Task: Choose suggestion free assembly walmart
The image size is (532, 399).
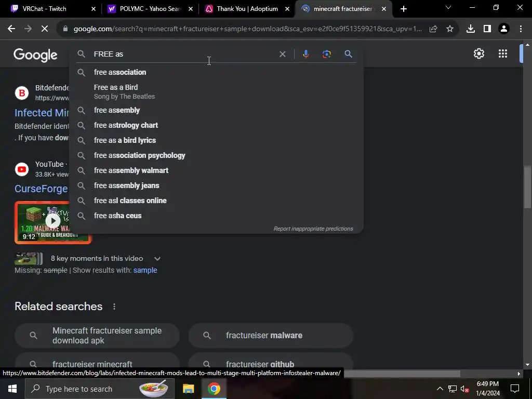Action: click(217, 170)
